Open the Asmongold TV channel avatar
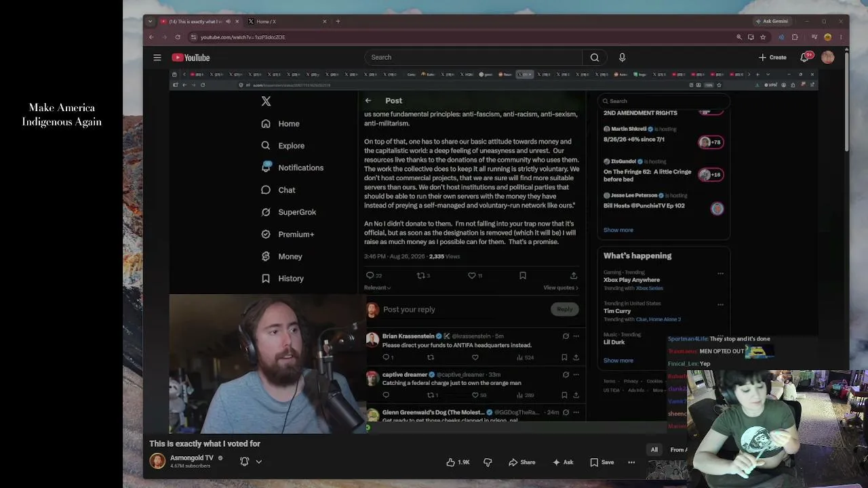Screen dimensions: 868x488 tap(157, 462)
